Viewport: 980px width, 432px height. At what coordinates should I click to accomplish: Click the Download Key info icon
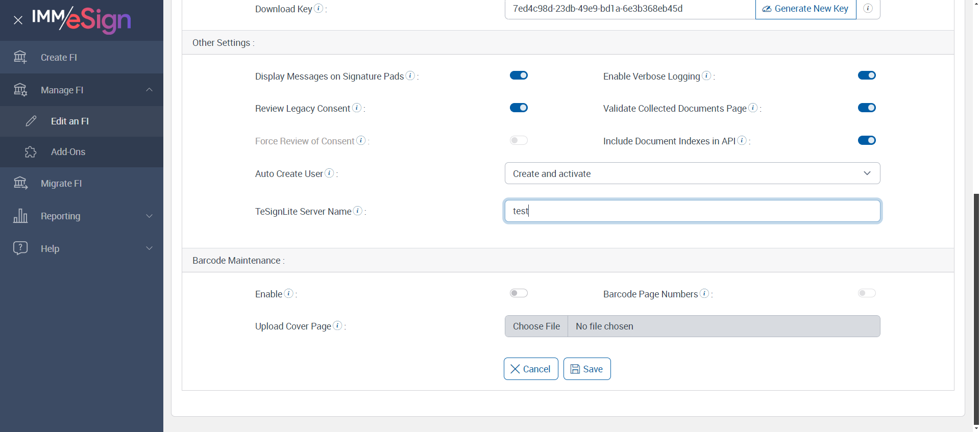click(318, 8)
